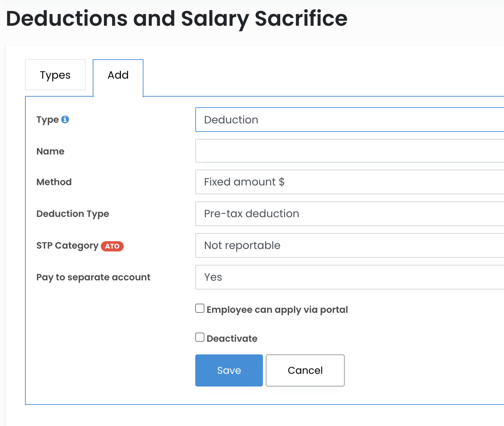Tick the Deactivate checkbox

coord(200,337)
